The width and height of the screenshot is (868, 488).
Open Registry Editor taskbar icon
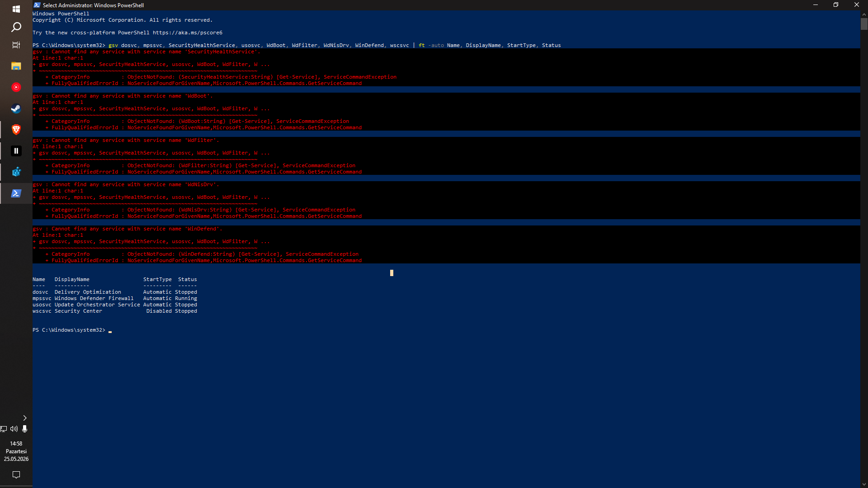[x=16, y=172]
